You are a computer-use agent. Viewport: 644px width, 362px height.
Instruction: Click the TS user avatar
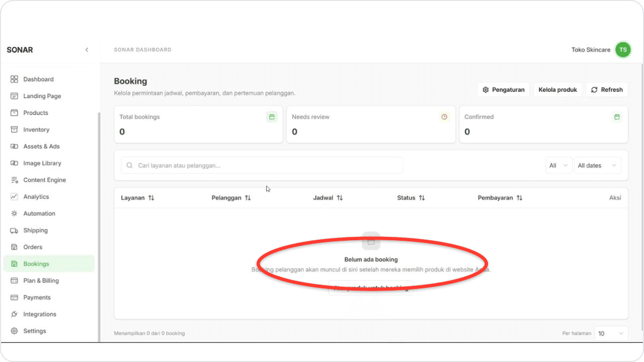pyautogui.click(x=622, y=50)
